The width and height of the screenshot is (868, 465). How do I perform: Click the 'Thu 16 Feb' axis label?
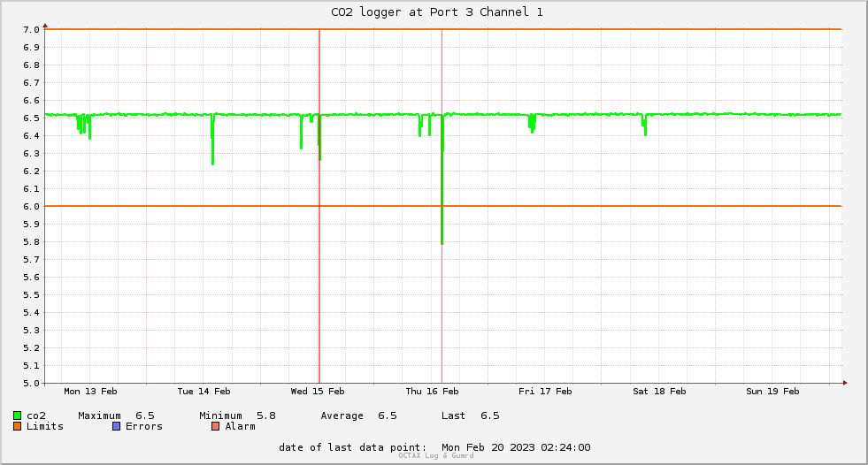point(432,391)
